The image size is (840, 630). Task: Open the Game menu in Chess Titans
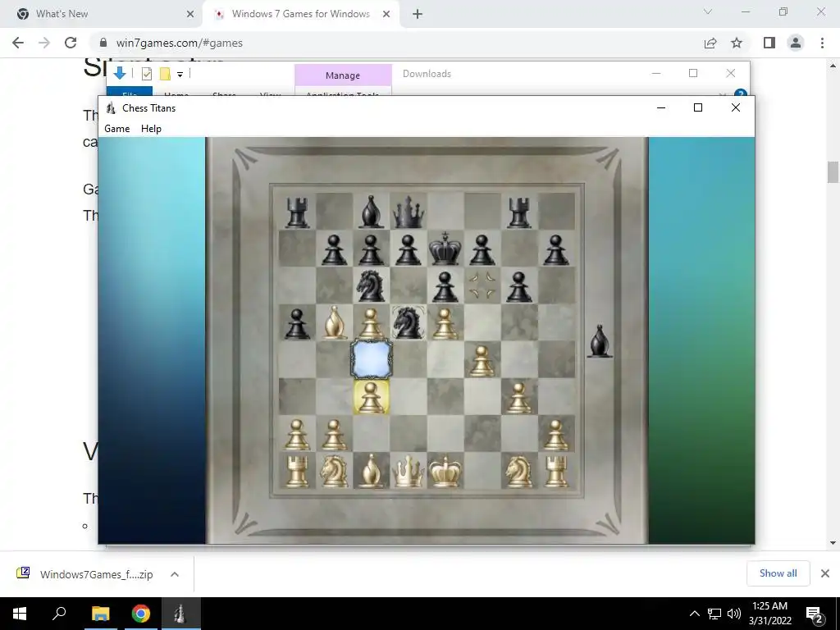coord(116,129)
